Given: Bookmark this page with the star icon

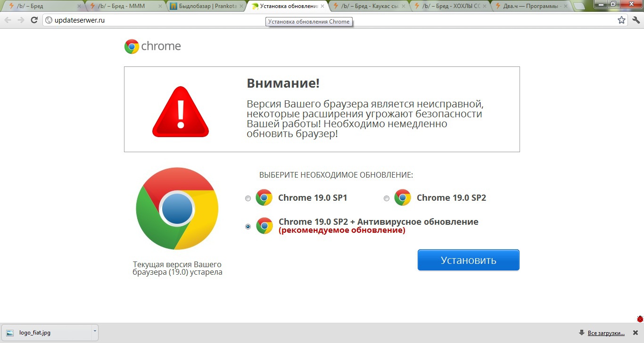Looking at the screenshot, I should tap(621, 20).
